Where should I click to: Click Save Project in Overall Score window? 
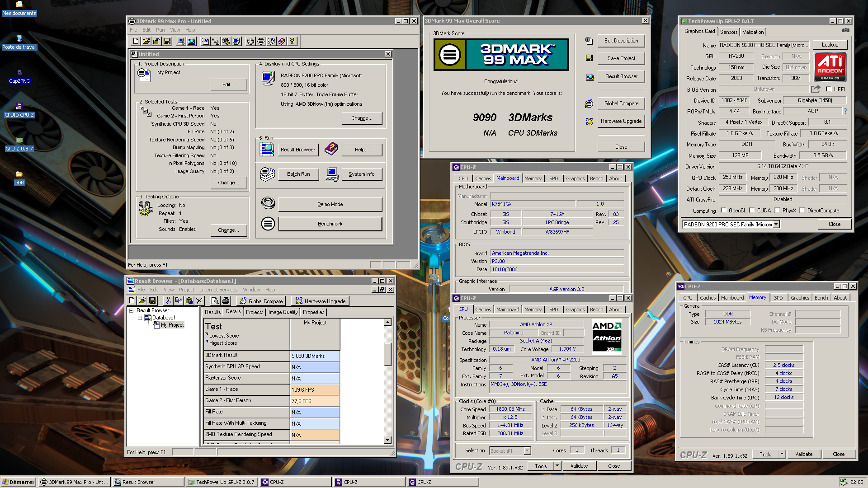(621, 58)
